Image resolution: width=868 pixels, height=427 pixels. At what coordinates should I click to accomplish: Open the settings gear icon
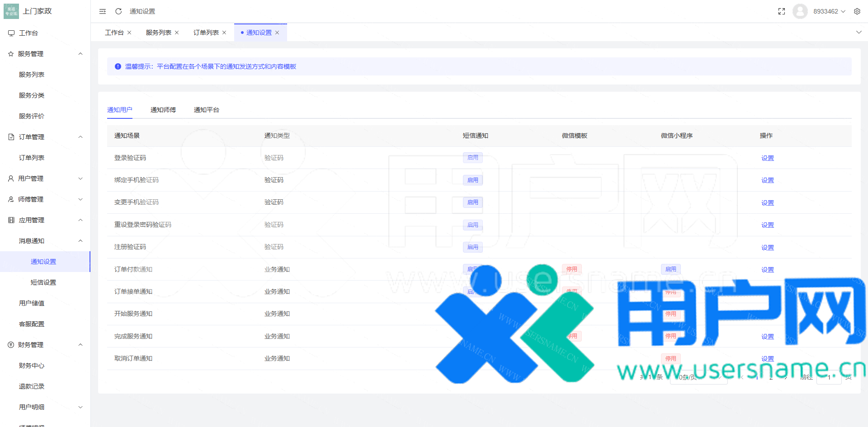click(857, 11)
